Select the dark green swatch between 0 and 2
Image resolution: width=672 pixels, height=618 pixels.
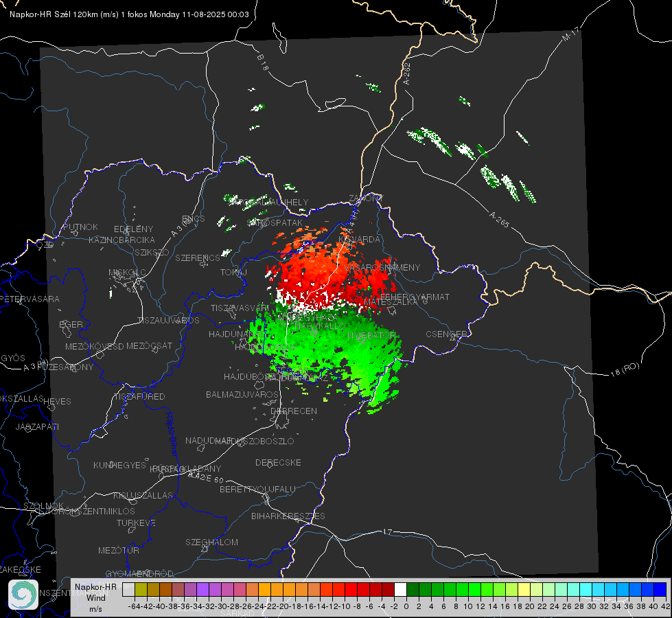coord(413,589)
